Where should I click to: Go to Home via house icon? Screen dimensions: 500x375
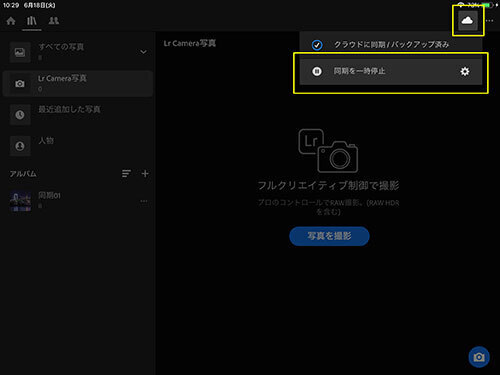click(11, 21)
